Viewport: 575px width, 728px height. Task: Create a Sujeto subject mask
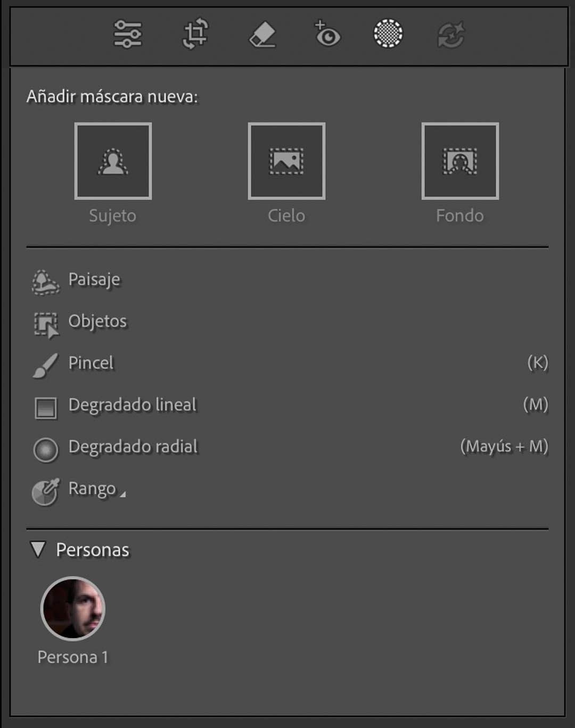coord(113,161)
